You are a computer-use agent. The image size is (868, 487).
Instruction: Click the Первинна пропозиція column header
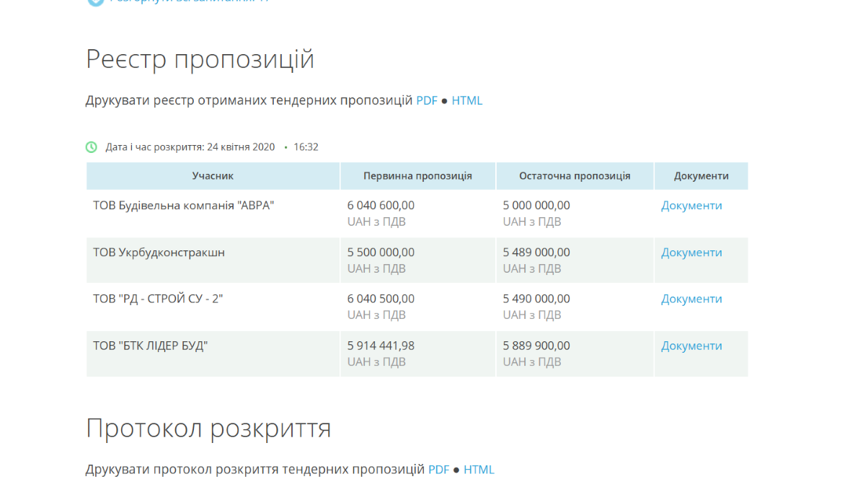tap(417, 176)
